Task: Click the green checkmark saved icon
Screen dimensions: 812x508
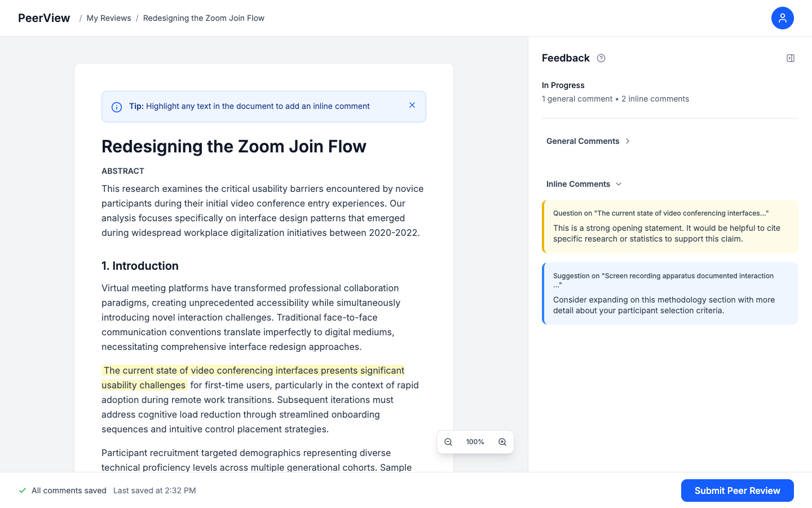Action: click(23, 491)
